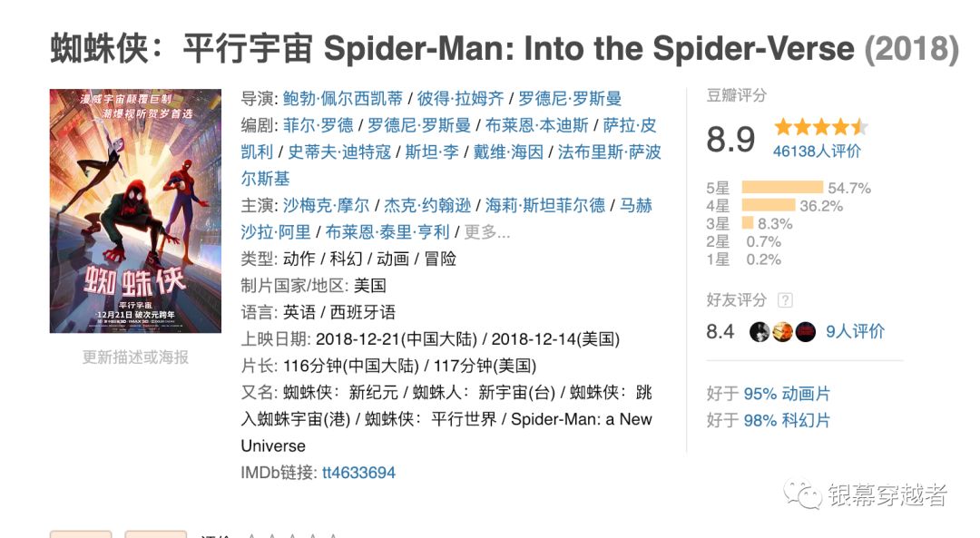980x538 pixels.
Task: Open the 46138人评价 ratings link
Action: point(817,151)
